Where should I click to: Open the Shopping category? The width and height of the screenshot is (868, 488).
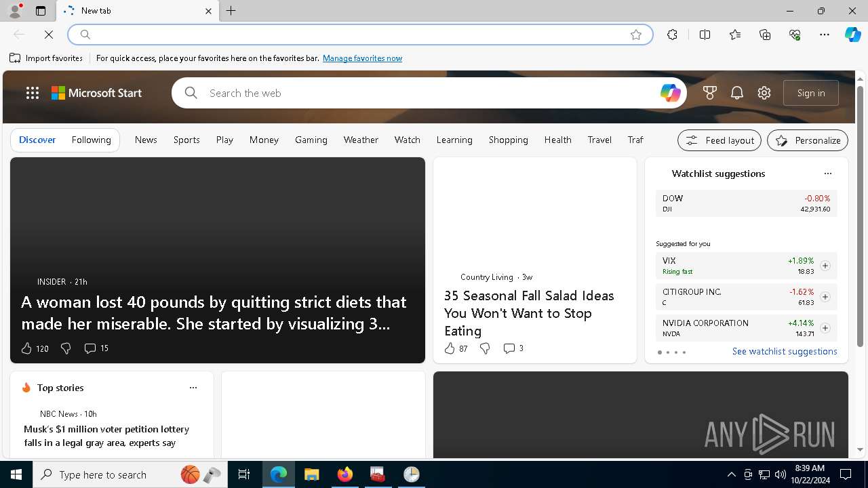(x=509, y=140)
